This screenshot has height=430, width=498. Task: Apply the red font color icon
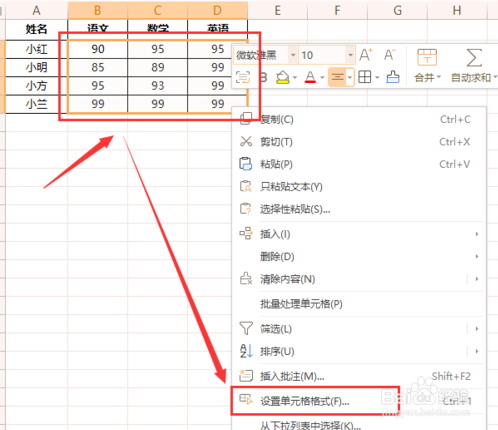(310, 77)
